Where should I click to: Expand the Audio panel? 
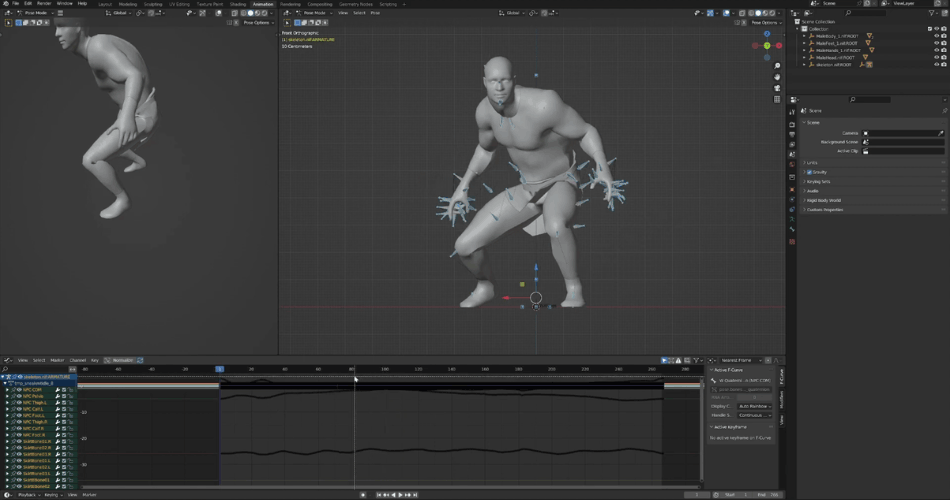tap(812, 191)
